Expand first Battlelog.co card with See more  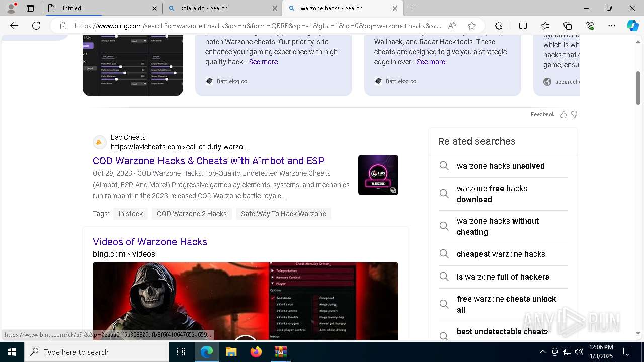263,62
